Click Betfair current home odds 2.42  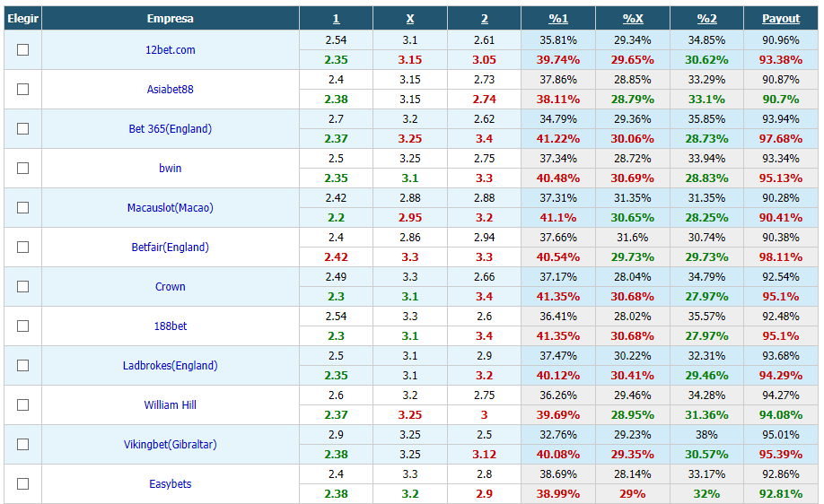point(337,257)
